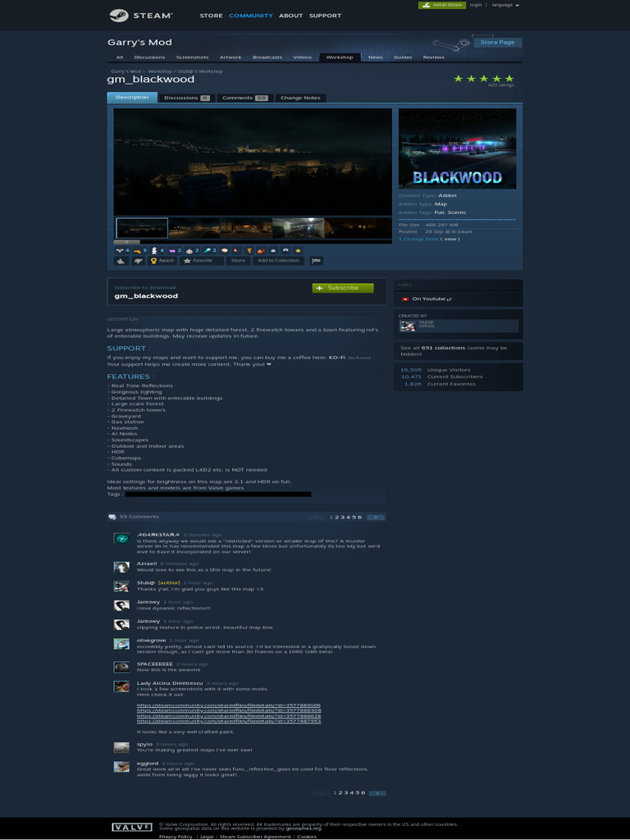Click the purple award icon with count 2
The width and height of the screenshot is (630, 840).
tap(176, 250)
